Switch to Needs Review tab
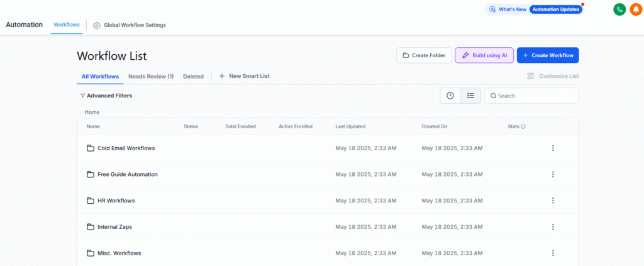 point(151,76)
